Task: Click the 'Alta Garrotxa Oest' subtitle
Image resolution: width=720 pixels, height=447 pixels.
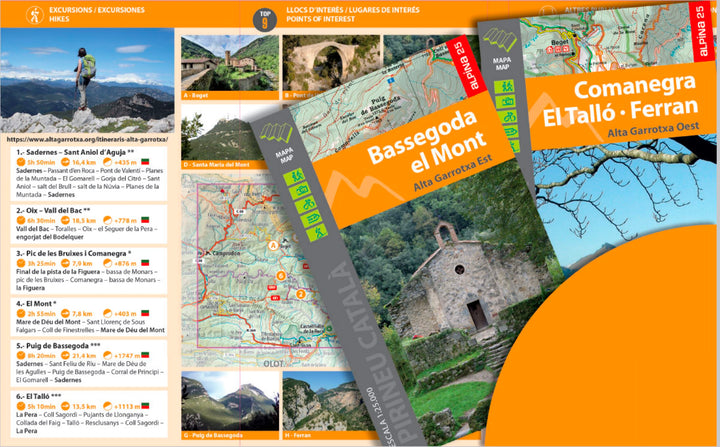Action: (653, 130)
